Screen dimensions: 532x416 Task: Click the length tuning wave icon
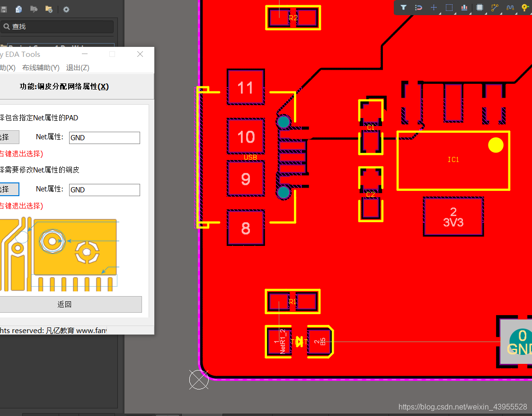pos(510,8)
